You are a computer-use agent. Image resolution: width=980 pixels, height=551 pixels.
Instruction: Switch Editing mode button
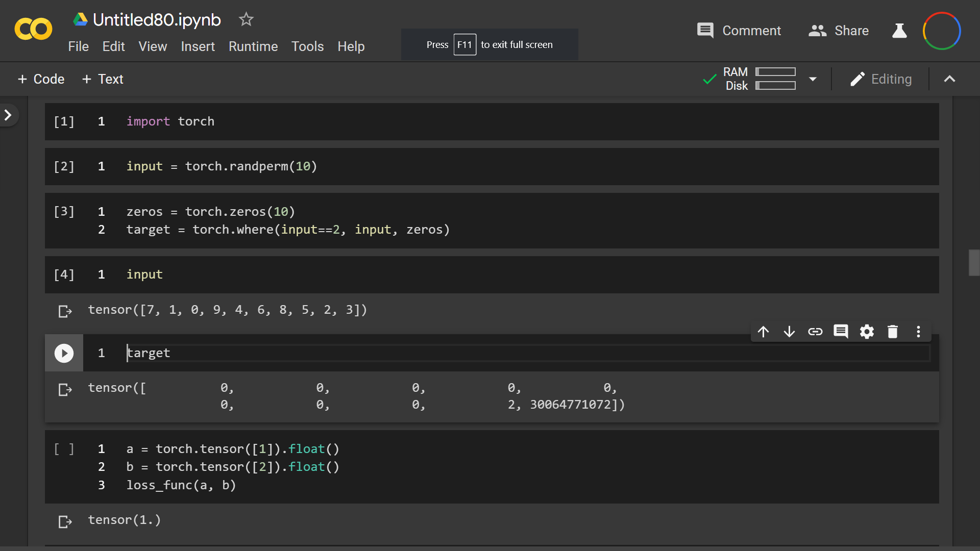pyautogui.click(x=881, y=79)
